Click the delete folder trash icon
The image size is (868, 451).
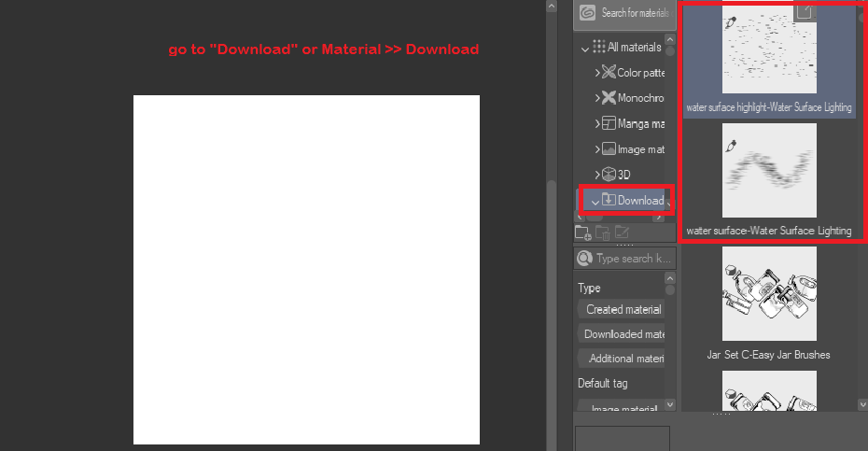[603, 233]
